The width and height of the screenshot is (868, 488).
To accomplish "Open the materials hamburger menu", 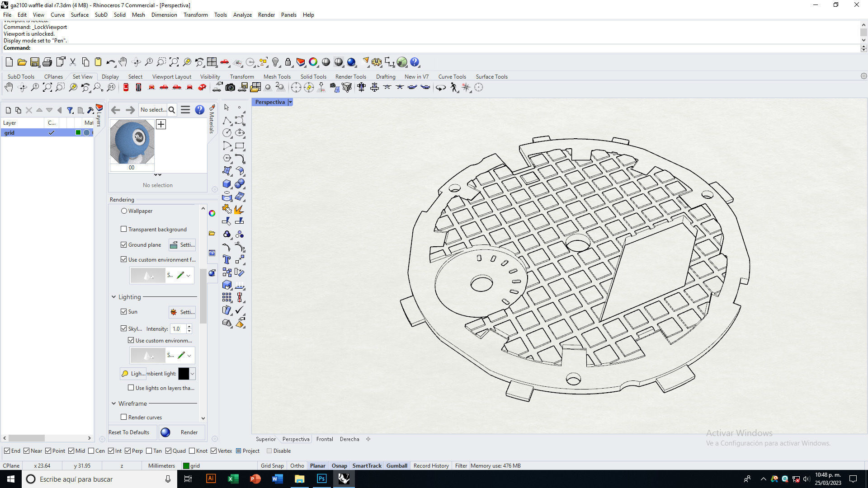I will click(x=185, y=110).
